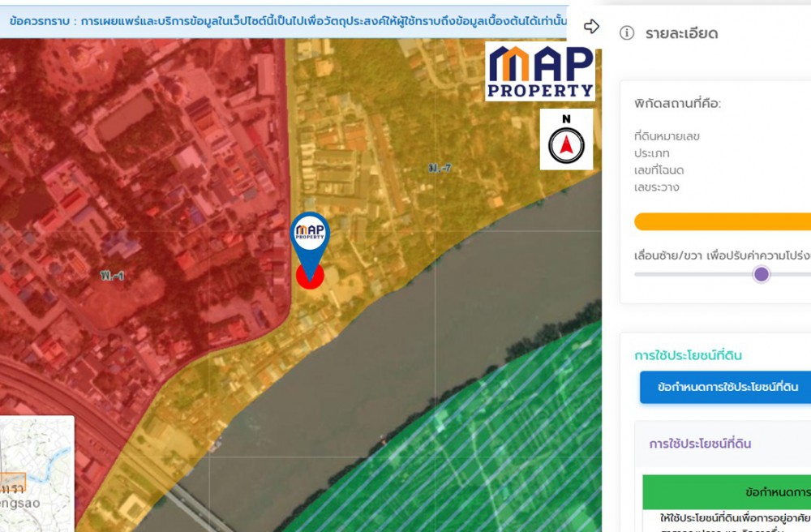The width and height of the screenshot is (811, 532).
Task: Click the purple การใช้ประโยชน์ที่ดิน card heading
Action: click(700, 444)
